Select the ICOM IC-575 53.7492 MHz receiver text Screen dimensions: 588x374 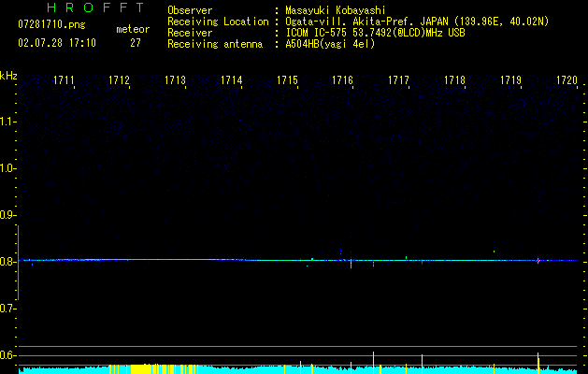pyautogui.click(x=375, y=33)
